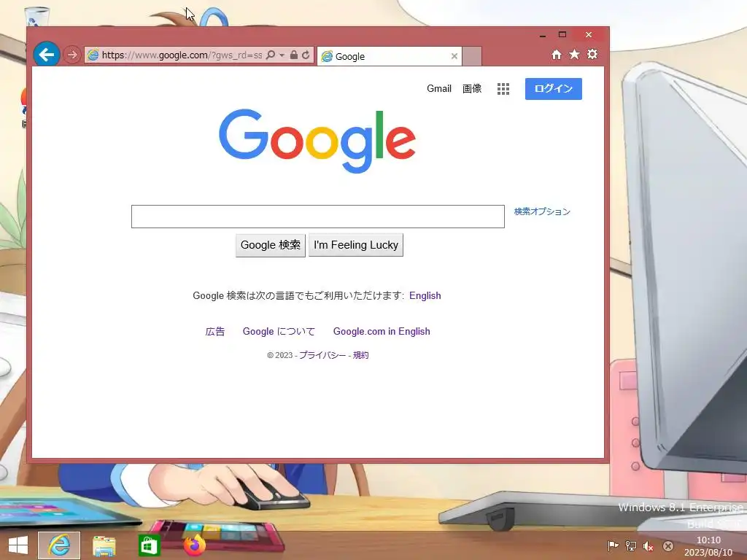Open the 規約 terms link
747x560 pixels.
[360, 355]
